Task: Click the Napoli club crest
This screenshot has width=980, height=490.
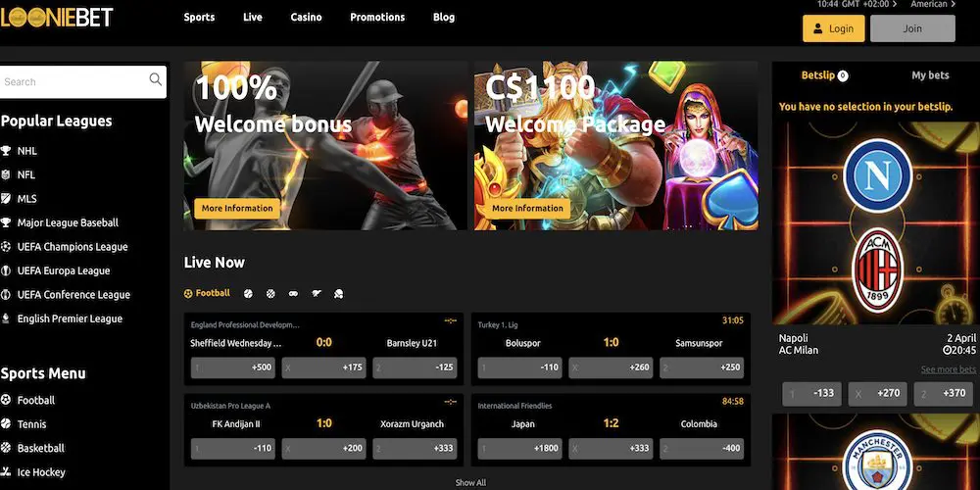Action: pos(877,176)
